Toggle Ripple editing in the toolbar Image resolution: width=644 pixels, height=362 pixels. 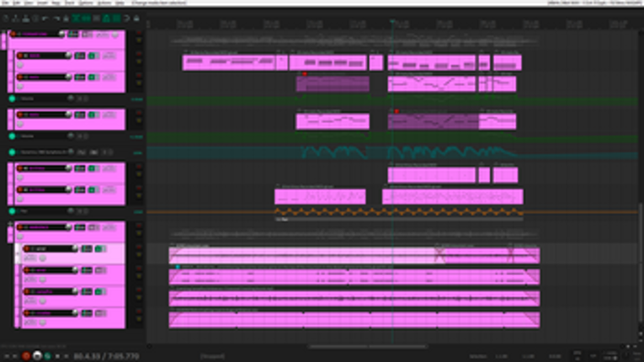[96, 19]
